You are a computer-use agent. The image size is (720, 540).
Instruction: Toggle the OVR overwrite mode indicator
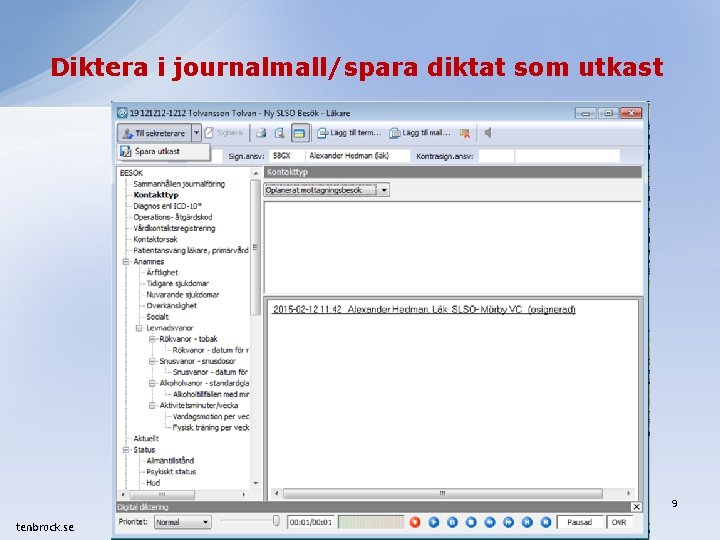pyautogui.click(x=619, y=523)
